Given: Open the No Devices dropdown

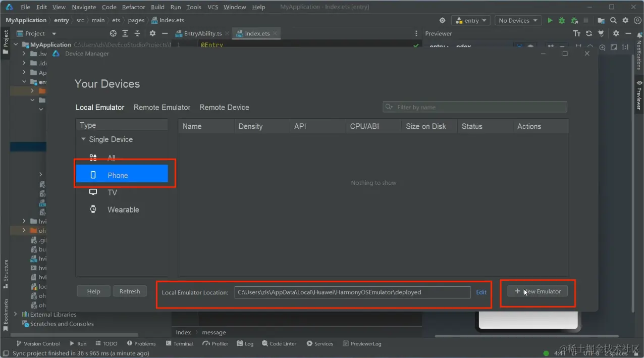Looking at the screenshot, I should [x=518, y=21].
